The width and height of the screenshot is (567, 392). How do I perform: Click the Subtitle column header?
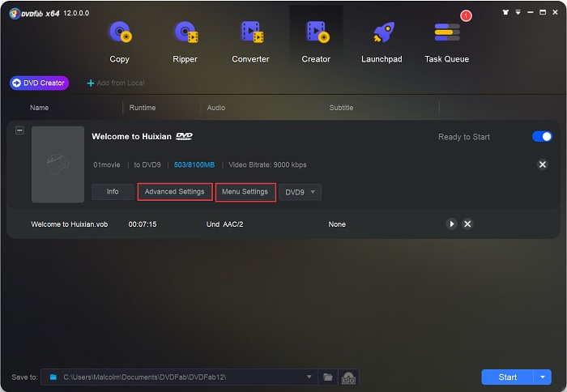tap(341, 108)
